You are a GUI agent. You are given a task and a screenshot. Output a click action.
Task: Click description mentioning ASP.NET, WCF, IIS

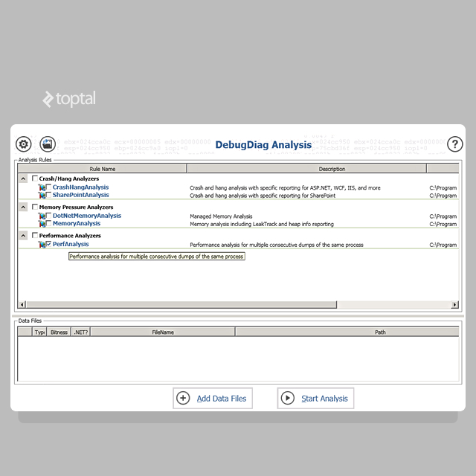pos(285,188)
